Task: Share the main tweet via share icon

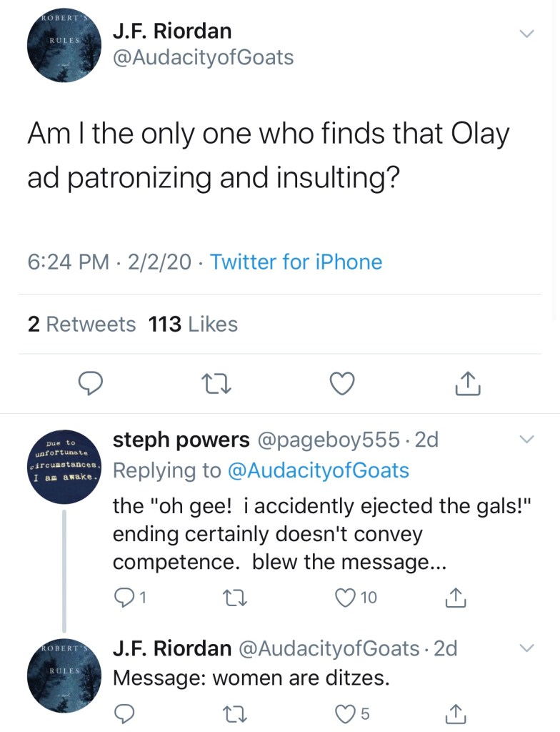Action: (x=468, y=385)
